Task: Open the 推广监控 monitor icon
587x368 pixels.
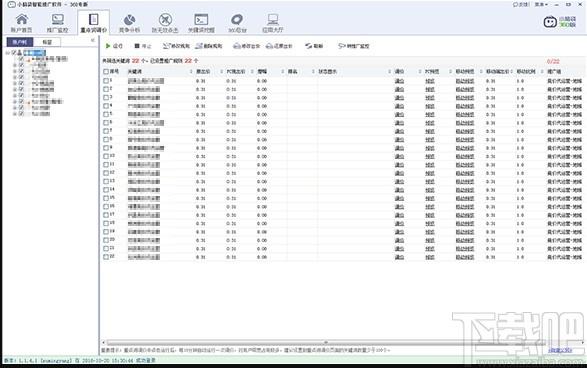Action: 58,19
